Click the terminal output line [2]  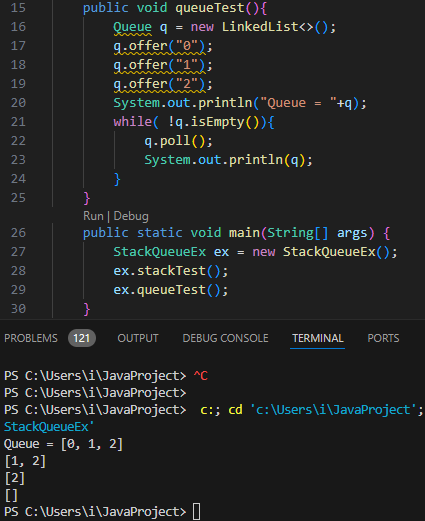[x=15, y=478]
